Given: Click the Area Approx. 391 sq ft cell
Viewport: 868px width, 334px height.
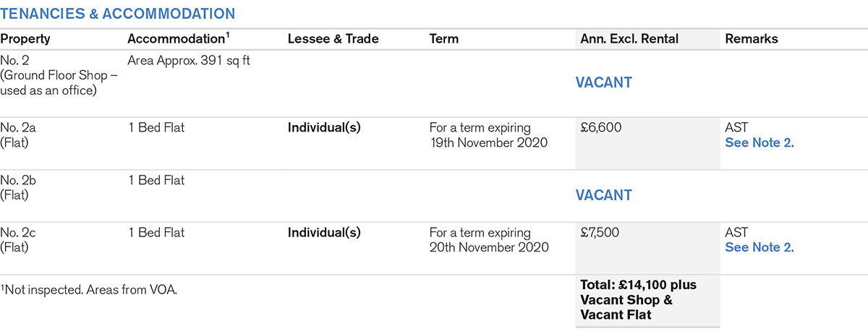Looking at the screenshot, I should (188, 61).
